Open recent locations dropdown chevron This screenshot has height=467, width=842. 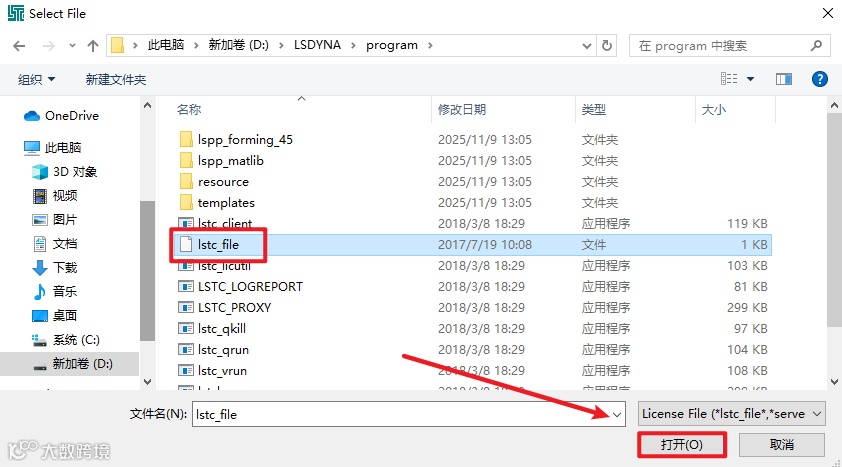point(72,46)
